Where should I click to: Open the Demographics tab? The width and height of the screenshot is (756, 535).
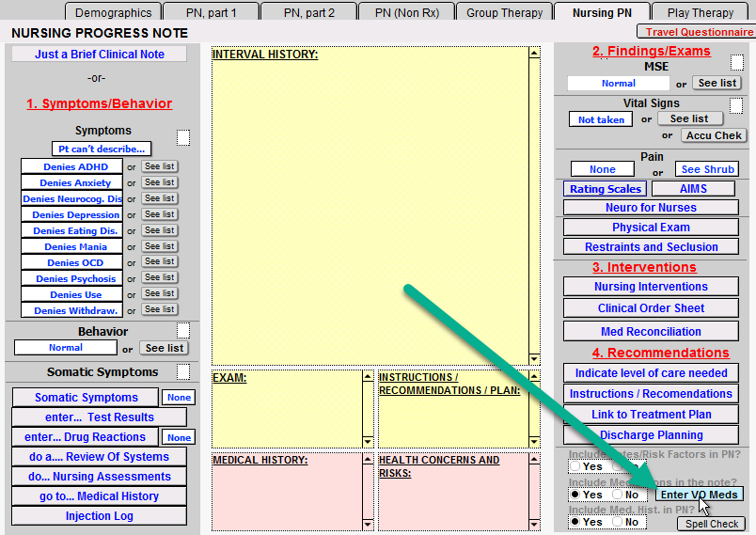113,12
